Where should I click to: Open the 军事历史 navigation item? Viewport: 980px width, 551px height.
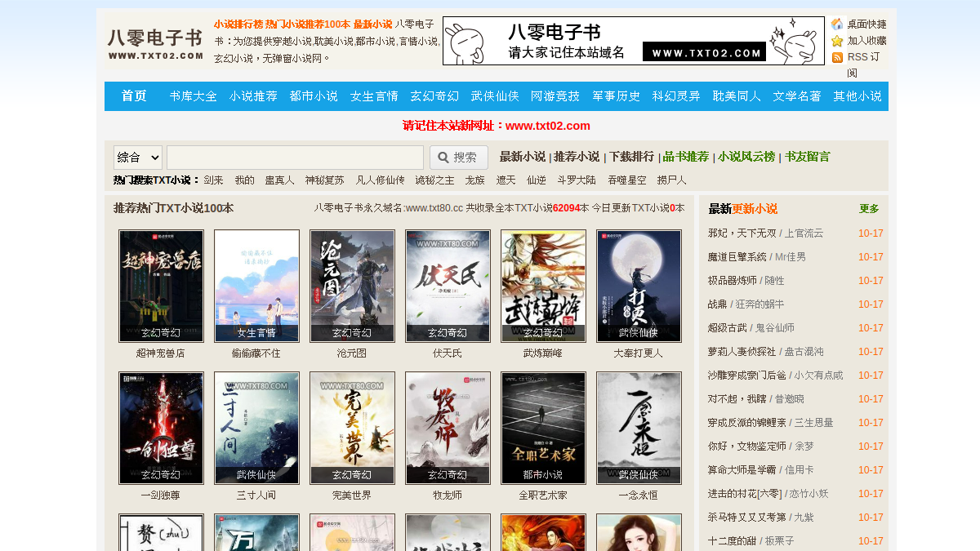click(617, 96)
